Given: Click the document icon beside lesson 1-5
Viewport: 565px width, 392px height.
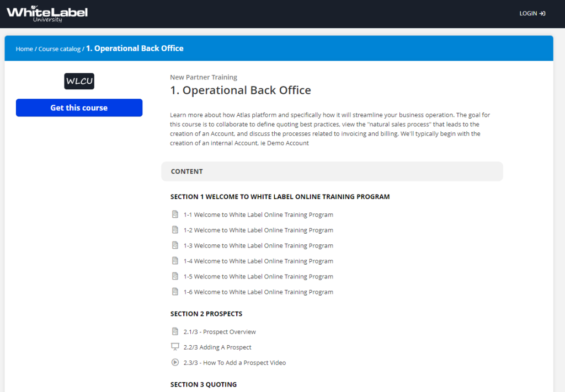Looking at the screenshot, I should [x=175, y=276].
